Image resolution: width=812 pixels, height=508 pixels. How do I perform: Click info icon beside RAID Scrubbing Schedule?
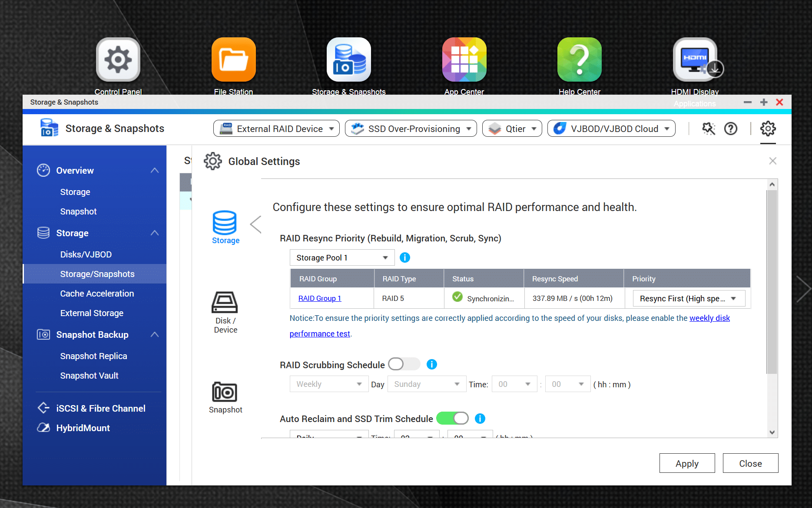coord(431,364)
